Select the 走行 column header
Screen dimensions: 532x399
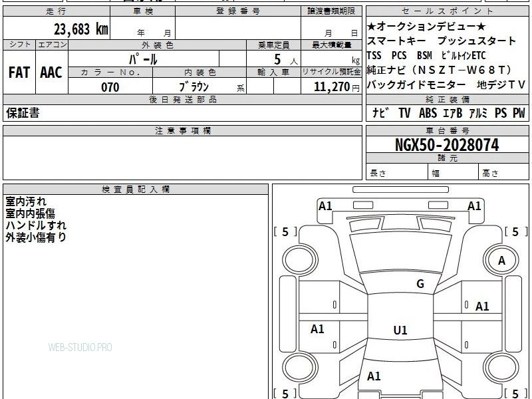57,11
